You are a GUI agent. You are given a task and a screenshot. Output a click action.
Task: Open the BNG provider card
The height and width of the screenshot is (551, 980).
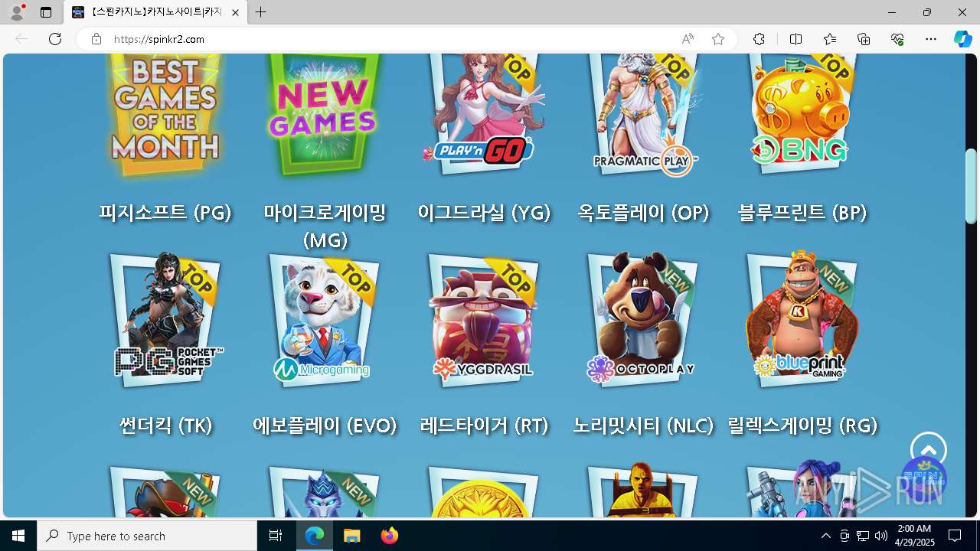pos(802,115)
